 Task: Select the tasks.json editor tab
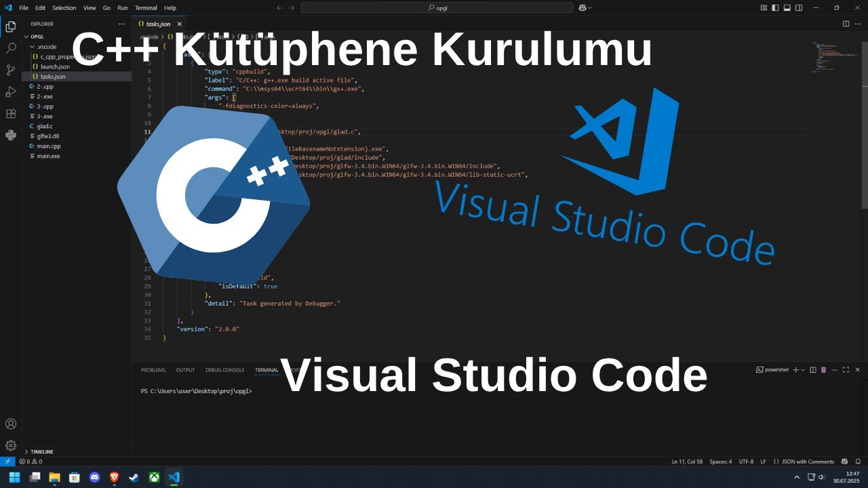(158, 24)
